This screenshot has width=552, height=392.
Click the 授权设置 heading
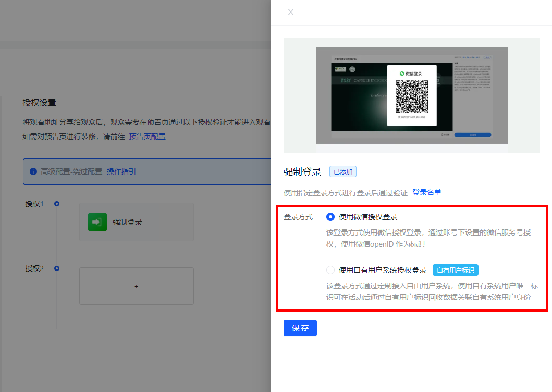(40, 103)
